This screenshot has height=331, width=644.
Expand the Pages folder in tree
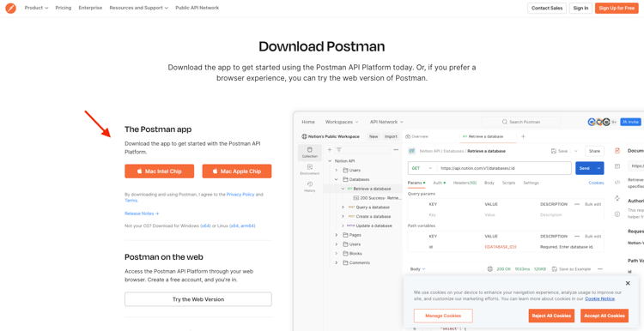point(336,235)
